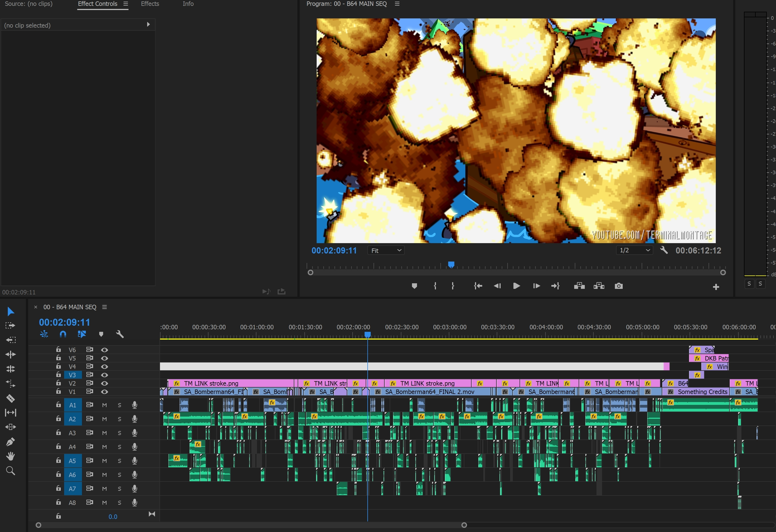Solo the left audio meter channel
The width and height of the screenshot is (776, 532).
click(x=749, y=284)
